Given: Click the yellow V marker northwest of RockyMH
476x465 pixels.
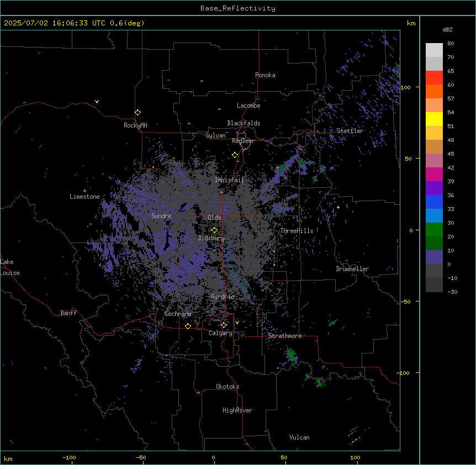Looking at the screenshot, I should [97, 102].
